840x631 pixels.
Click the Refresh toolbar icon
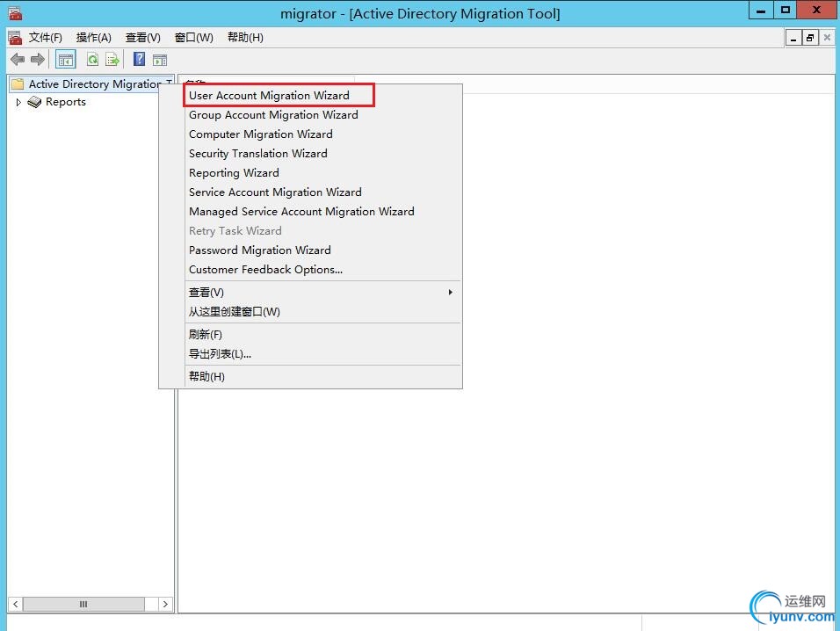point(92,60)
